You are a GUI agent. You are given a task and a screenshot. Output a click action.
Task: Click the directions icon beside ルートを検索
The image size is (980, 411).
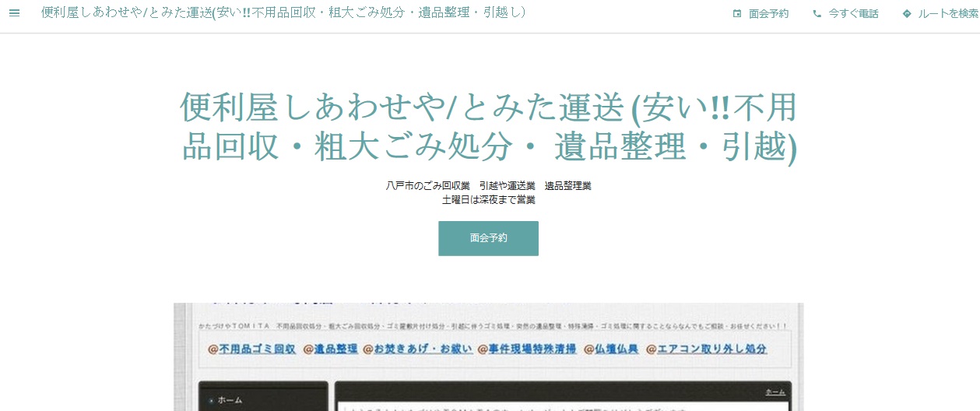(x=907, y=14)
